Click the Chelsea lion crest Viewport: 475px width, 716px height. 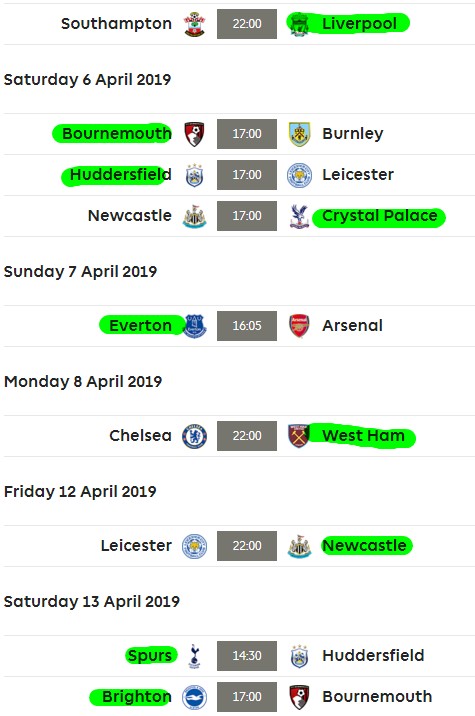tap(195, 436)
